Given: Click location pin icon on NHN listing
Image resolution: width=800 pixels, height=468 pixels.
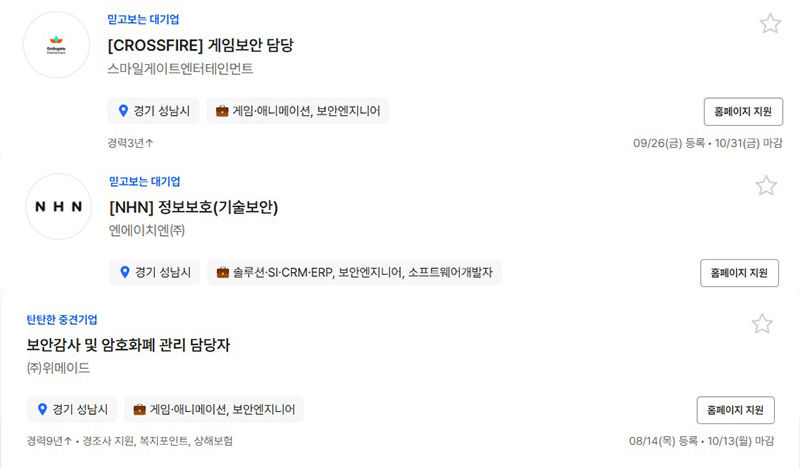Looking at the screenshot, I should tap(125, 272).
